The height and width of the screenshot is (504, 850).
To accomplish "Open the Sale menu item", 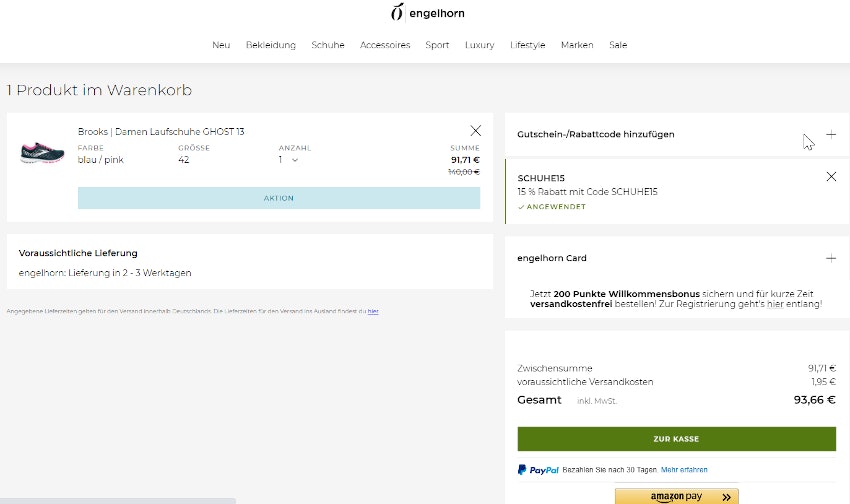I will coord(618,45).
